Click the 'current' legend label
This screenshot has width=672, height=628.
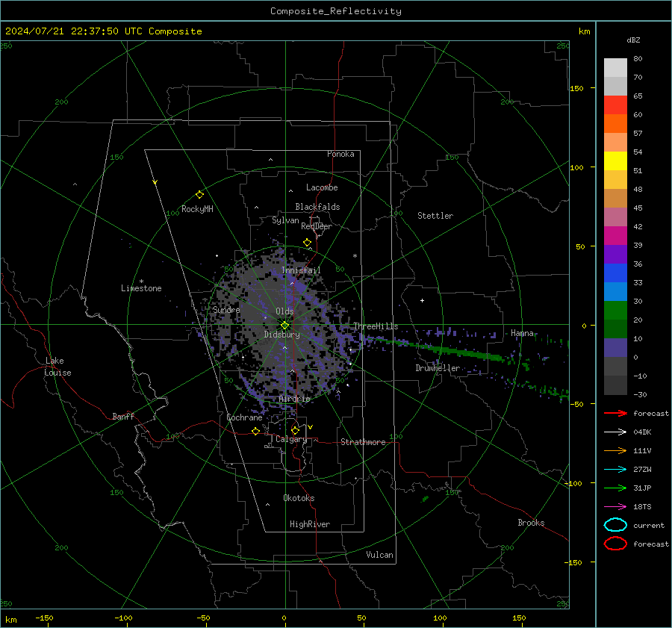(649, 526)
